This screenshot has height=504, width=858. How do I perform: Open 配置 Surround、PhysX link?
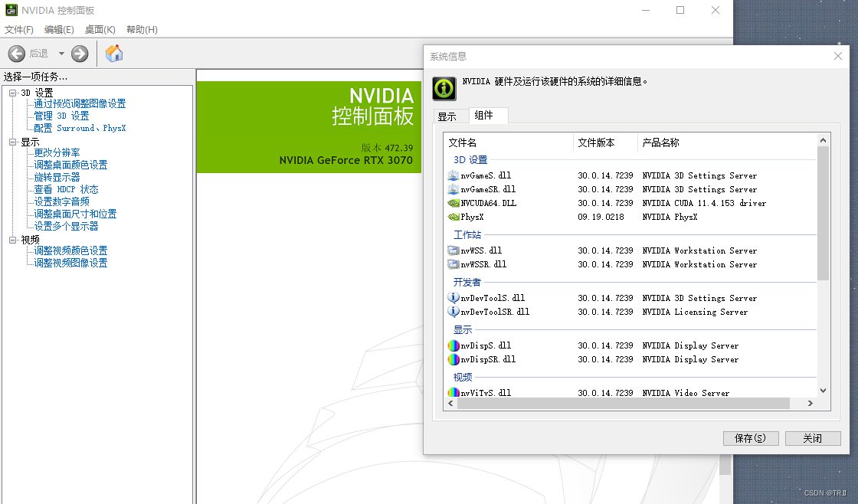(80, 128)
